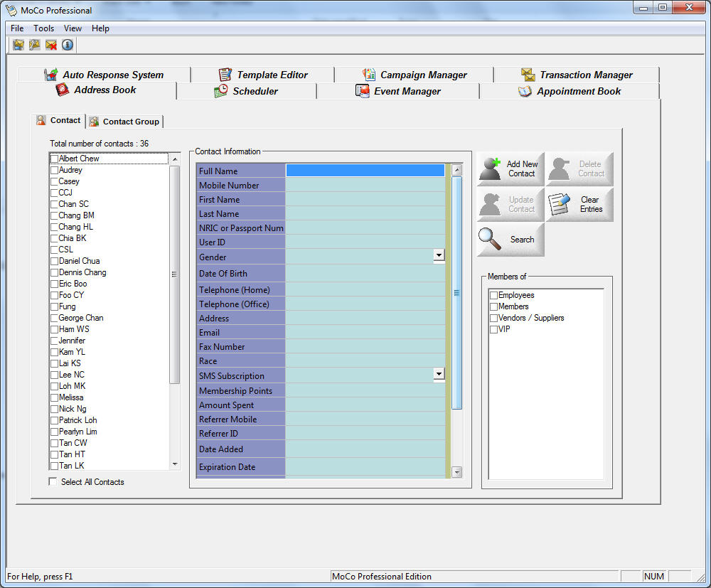Click contact list scroll-down arrow
The image size is (711, 588).
pyautogui.click(x=175, y=465)
